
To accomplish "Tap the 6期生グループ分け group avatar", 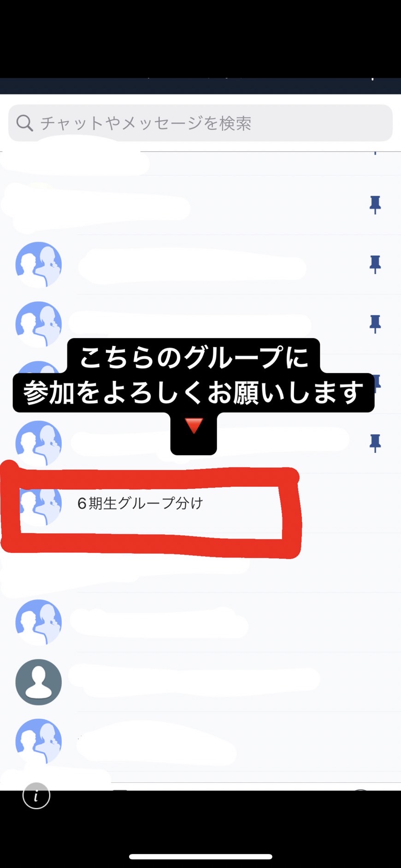I will 39,503.
